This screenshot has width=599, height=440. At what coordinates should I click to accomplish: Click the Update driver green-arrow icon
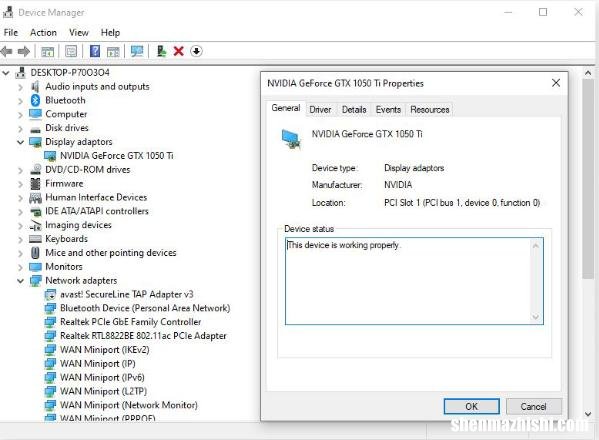(161, 51)
